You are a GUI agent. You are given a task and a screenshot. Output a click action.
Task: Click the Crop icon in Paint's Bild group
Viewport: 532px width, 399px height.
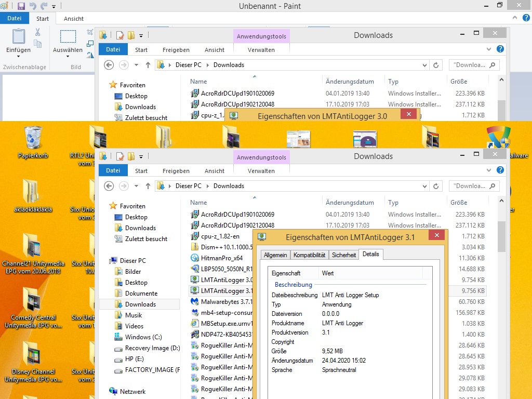[90, 32]
